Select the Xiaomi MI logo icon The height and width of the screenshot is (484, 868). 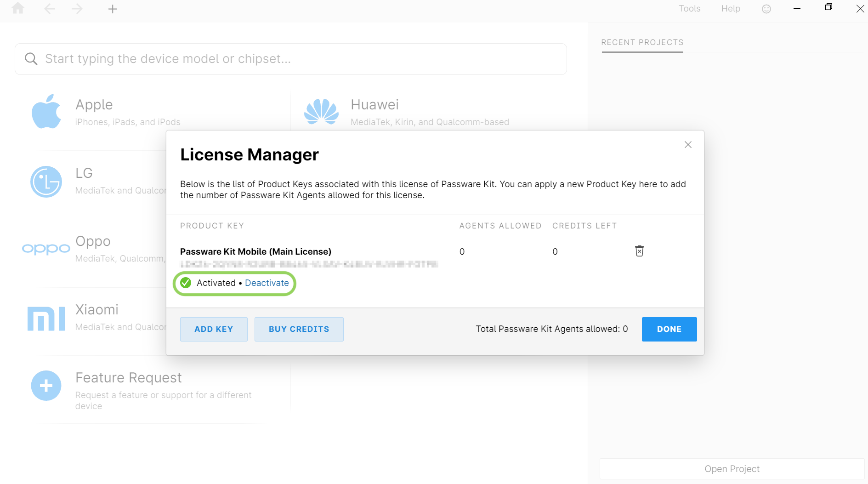46,319
